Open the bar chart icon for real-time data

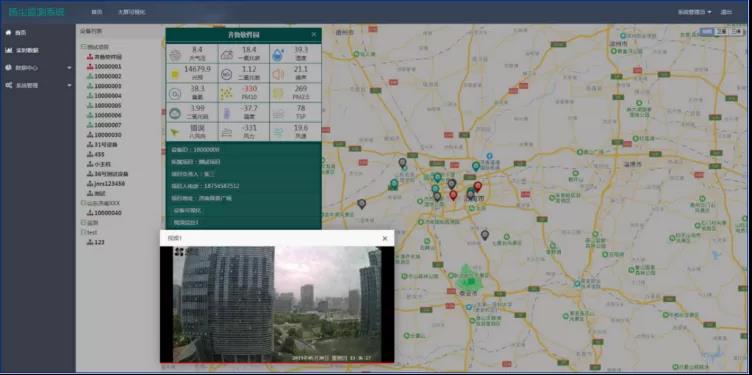tap(8, 50)
